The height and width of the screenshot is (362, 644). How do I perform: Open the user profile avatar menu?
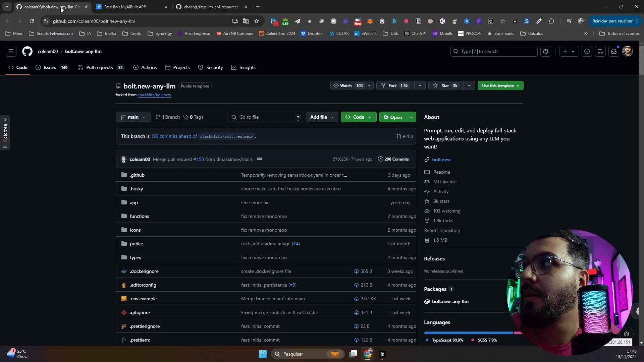(x=628, y=51)
